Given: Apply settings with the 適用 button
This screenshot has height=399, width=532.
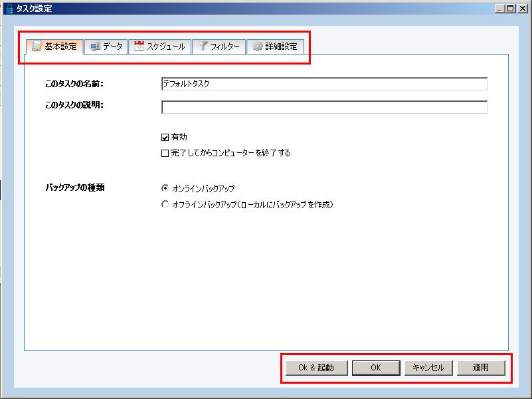Looking at the screenshot, I should 481,368.
